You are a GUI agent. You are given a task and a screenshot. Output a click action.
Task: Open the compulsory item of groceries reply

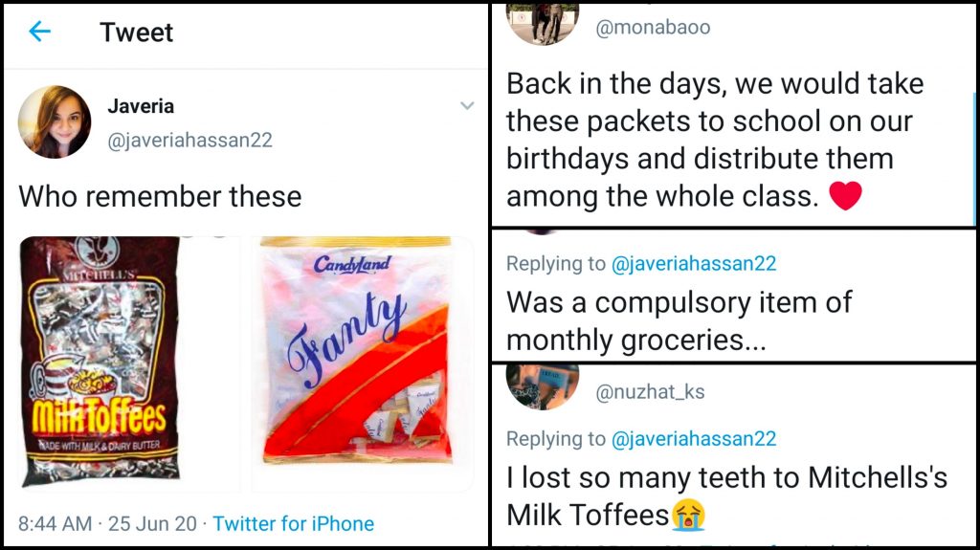(x=679, y=320)
